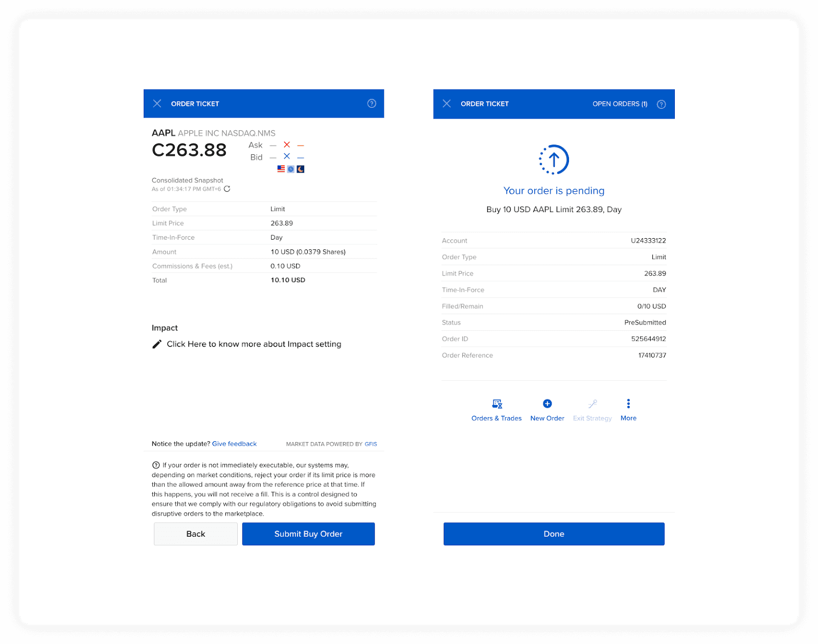Start a New Order with plus icon
The width and height of the screenshot is (818, 644).
point(547,409)
